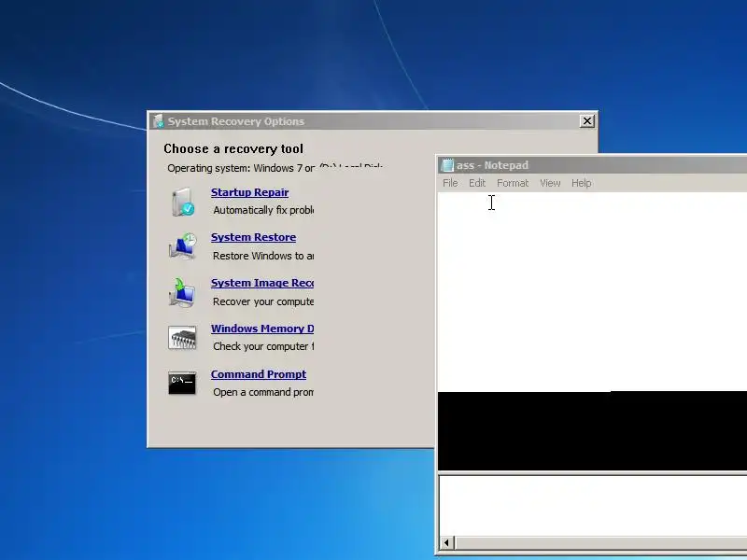Click the Notepad horizontal scrollbar track

[600, 543]
